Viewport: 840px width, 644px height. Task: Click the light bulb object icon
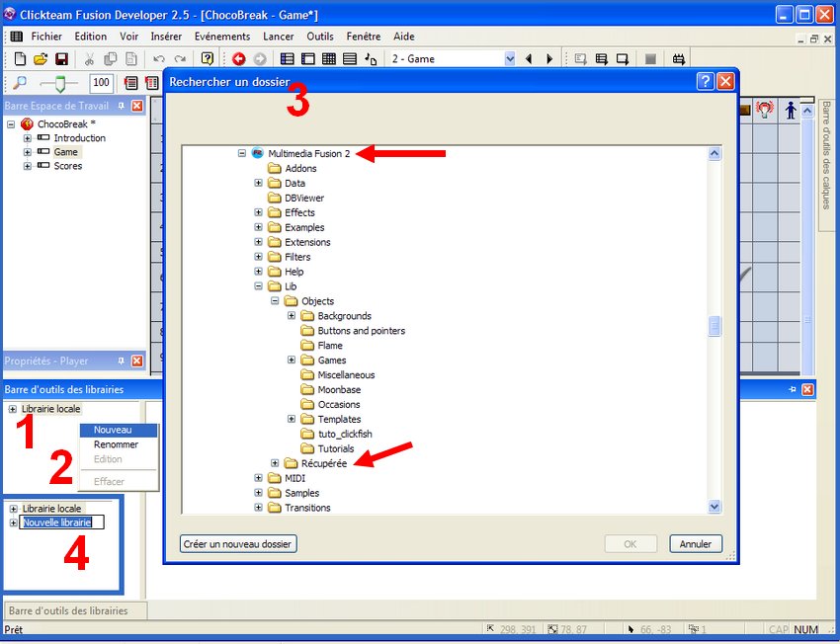[765, 110]
